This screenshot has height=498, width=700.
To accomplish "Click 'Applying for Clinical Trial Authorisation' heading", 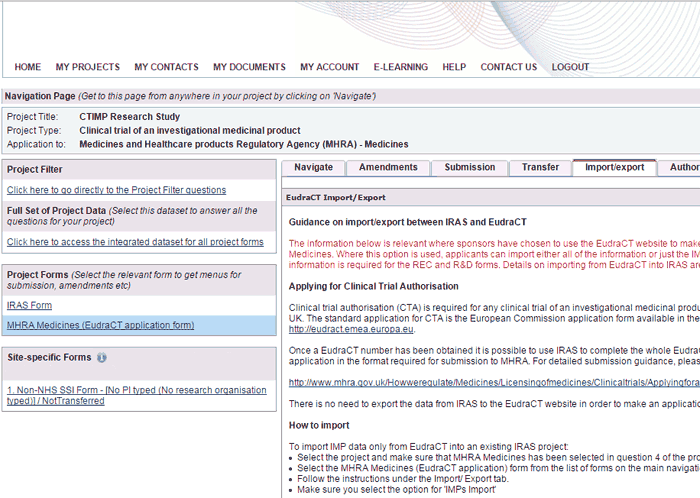I will [374, 286].
